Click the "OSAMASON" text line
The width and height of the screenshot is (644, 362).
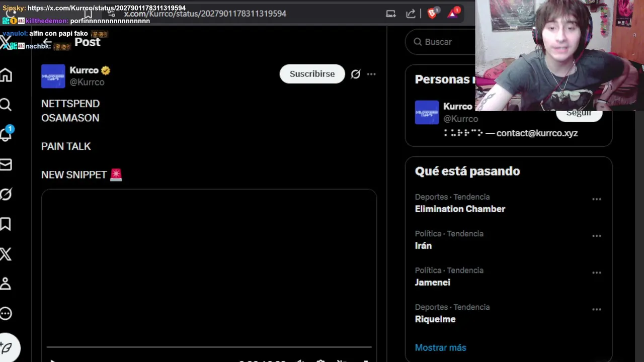pyautogui.click(x=70, y=118)
